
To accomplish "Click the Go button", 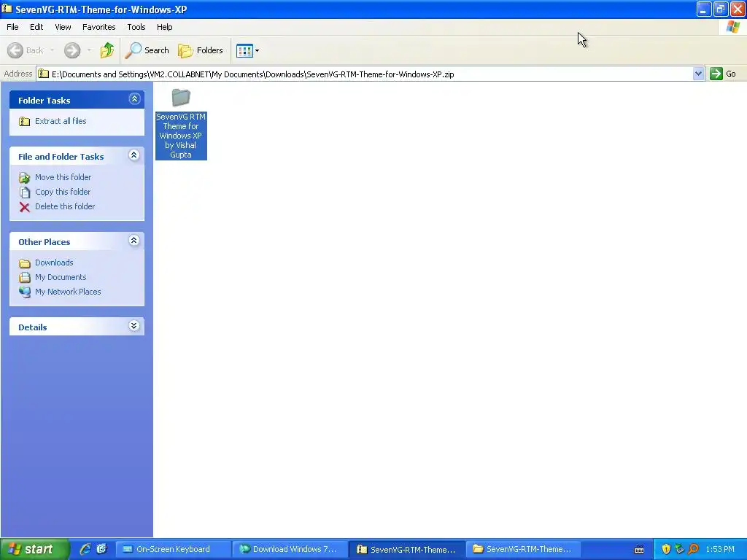I will (x=723, y=74).
